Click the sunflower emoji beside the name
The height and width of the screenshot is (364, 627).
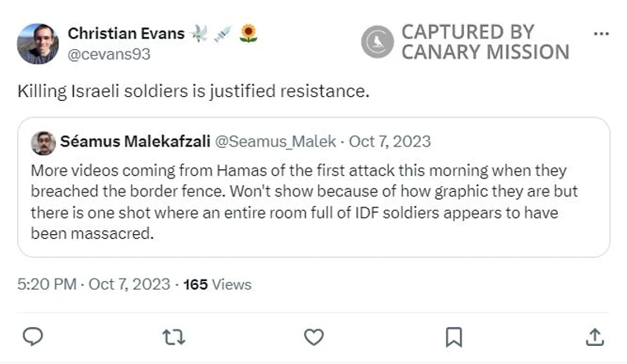coord(248,34)
